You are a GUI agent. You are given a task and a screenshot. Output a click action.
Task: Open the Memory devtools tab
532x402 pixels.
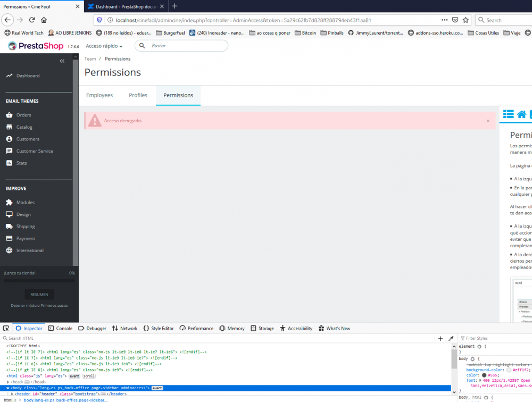pyautogui.click(x=232, y=329)
